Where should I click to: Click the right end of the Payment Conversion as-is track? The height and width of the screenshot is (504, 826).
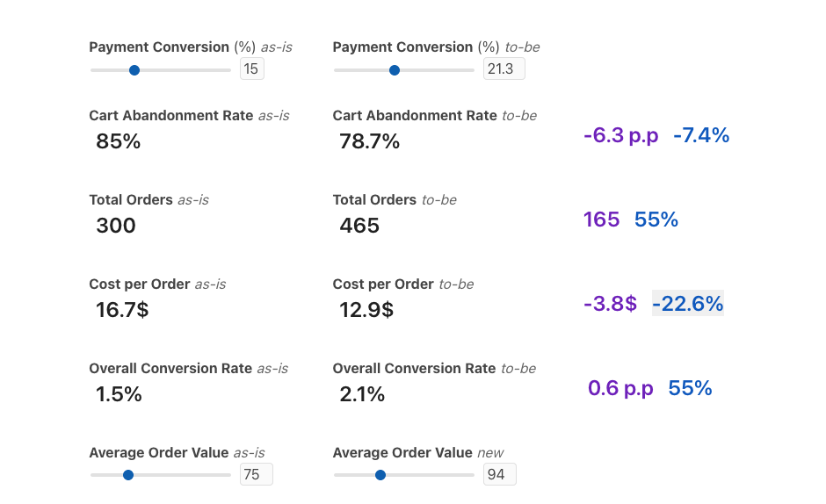coord(228,70)
